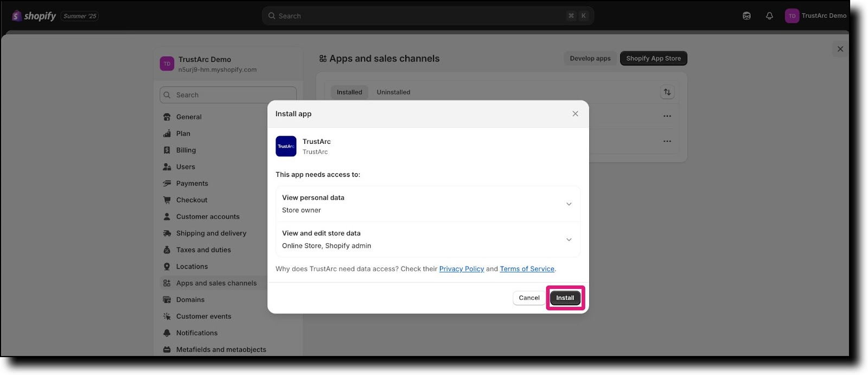Open Payments settings
The height and width of the screenshot is (375, 868).
[192, 183]
